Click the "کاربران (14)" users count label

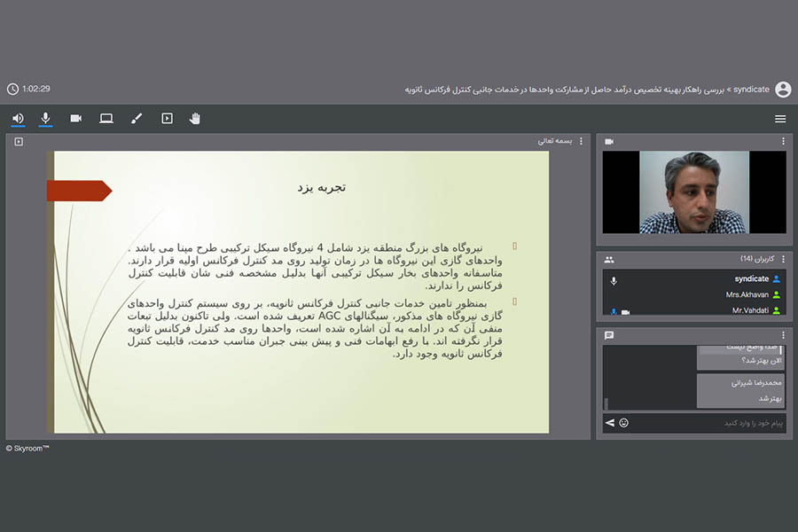(757, 259)
